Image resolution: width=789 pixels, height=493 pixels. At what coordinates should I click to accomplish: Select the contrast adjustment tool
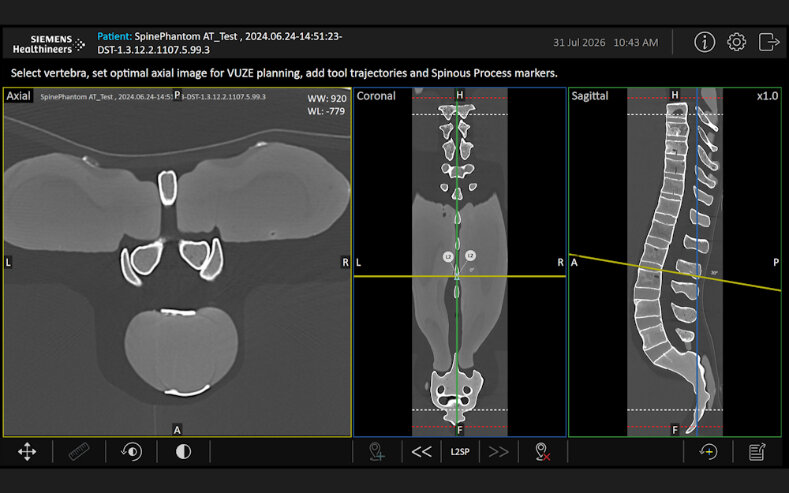coord(183,451)
